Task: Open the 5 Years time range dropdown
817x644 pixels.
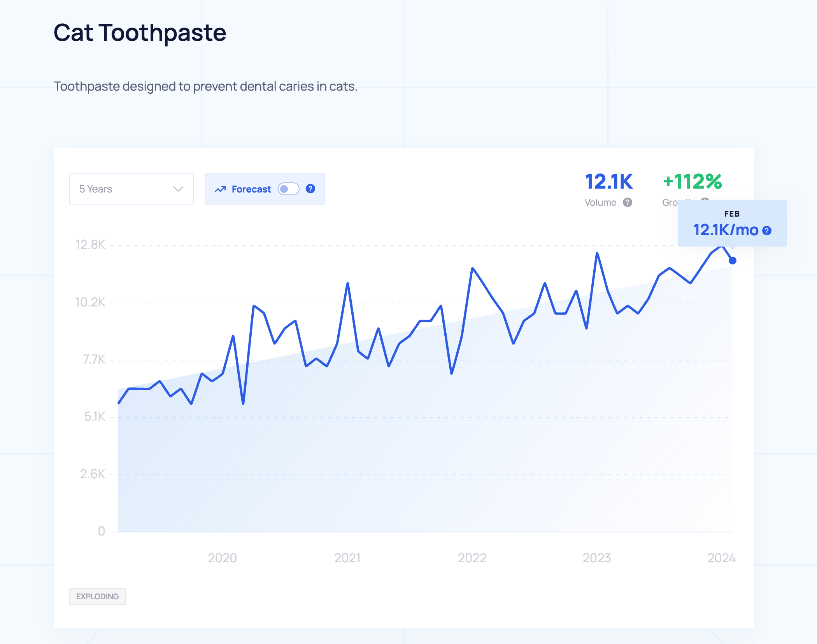Action: pos(131,189)
